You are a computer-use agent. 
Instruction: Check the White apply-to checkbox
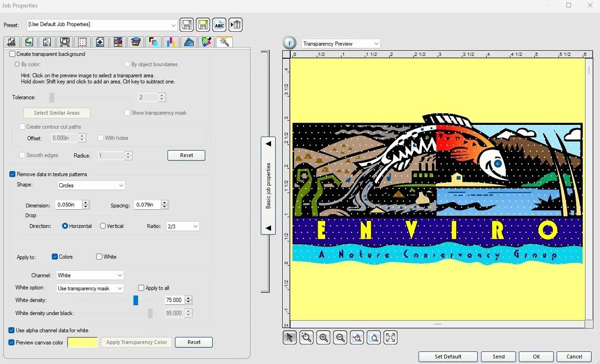pyautogui.click(x=99, y=257)
